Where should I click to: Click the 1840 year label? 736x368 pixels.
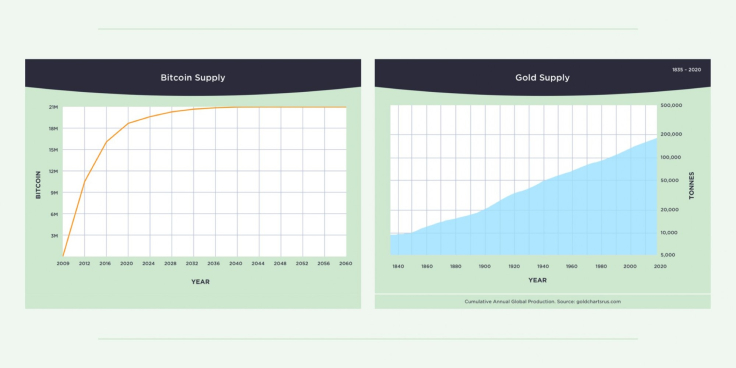398,267
